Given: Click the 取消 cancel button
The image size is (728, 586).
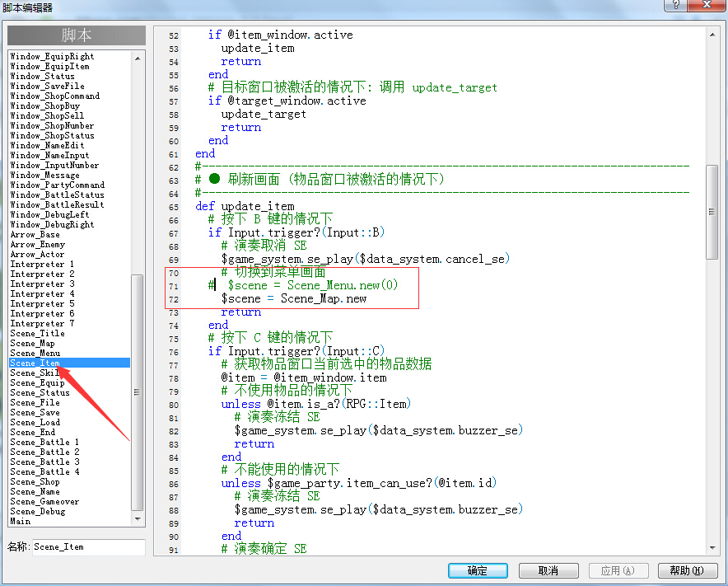Looking at the screenshot, I should pos(548,570).
